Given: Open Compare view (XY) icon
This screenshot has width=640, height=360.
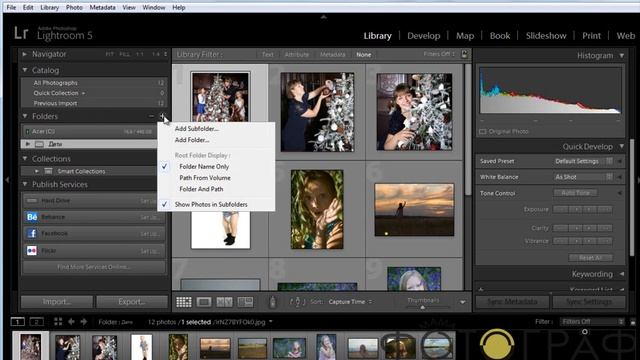Looking at the screenshot, I should (224, 302).
